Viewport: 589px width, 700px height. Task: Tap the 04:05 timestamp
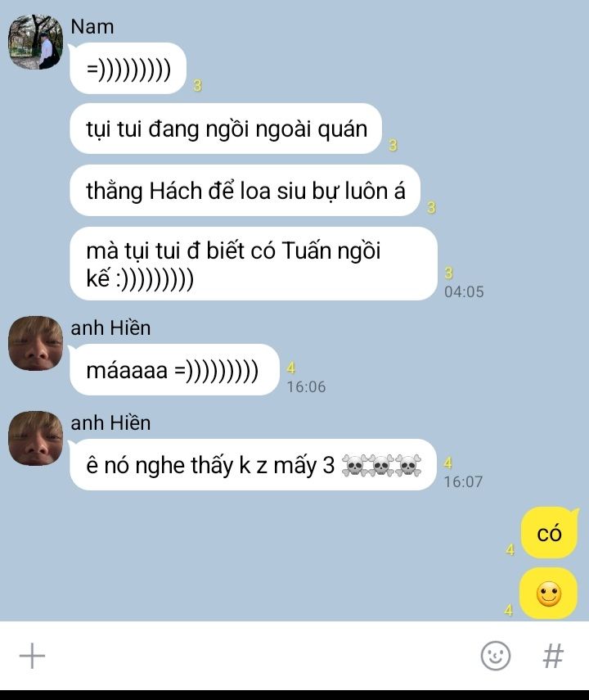(464, 291)
